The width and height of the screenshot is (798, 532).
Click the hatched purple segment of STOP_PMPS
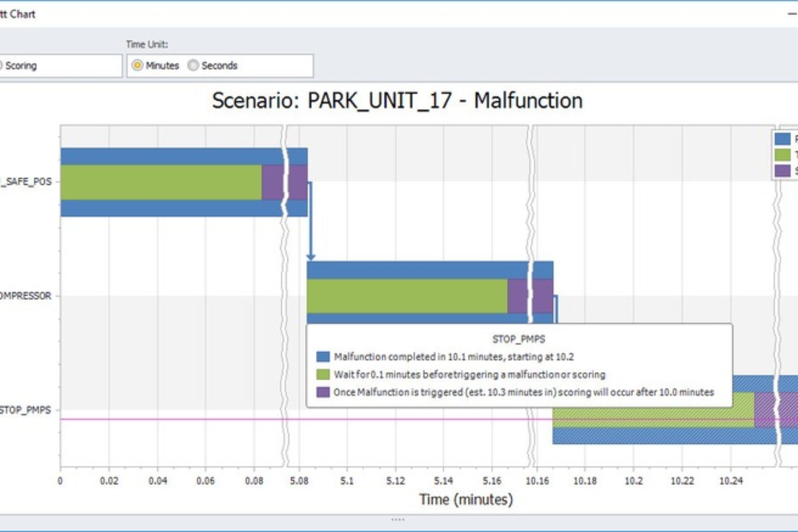(765, 410)
